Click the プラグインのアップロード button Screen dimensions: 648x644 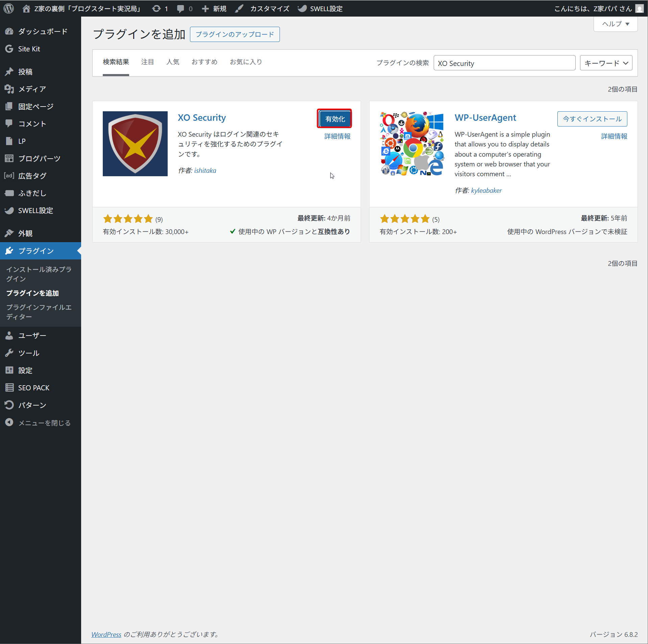pyautogui.click(x=235, y=34)
